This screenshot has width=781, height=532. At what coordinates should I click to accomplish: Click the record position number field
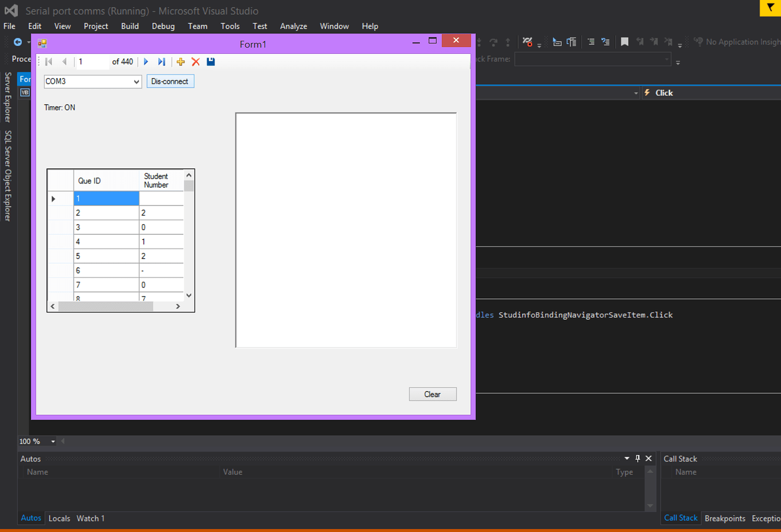[x=92, y=62]
